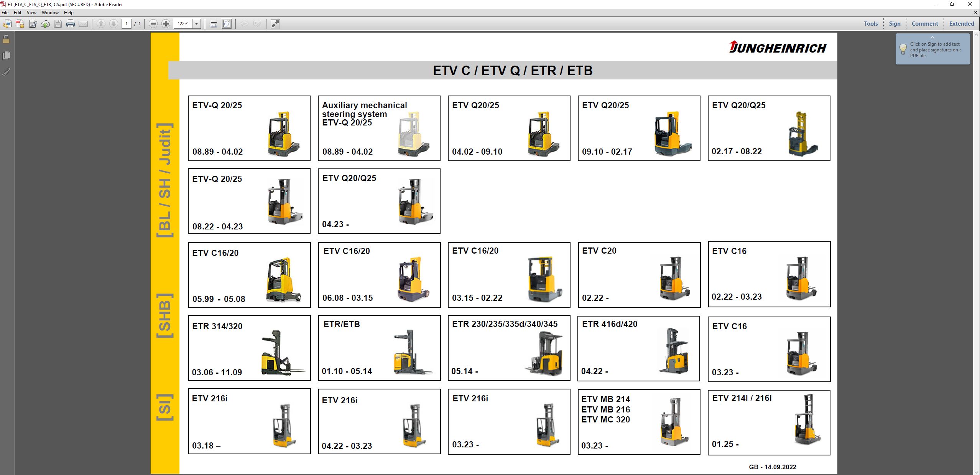This screenshot has width=980, height=475.
Task: Select the fit one full page icon
Action: click(227, 23)
